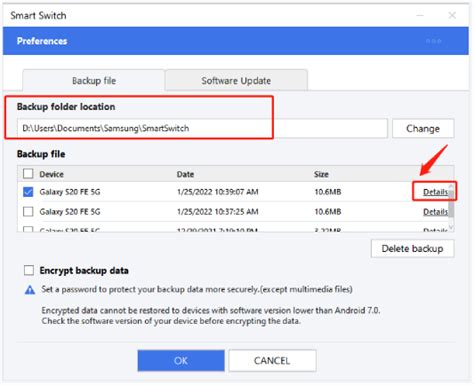Screen dimensions: 474x385
Task: Click the scrollbar down arrow in backup list
Action: pos(451,227)
